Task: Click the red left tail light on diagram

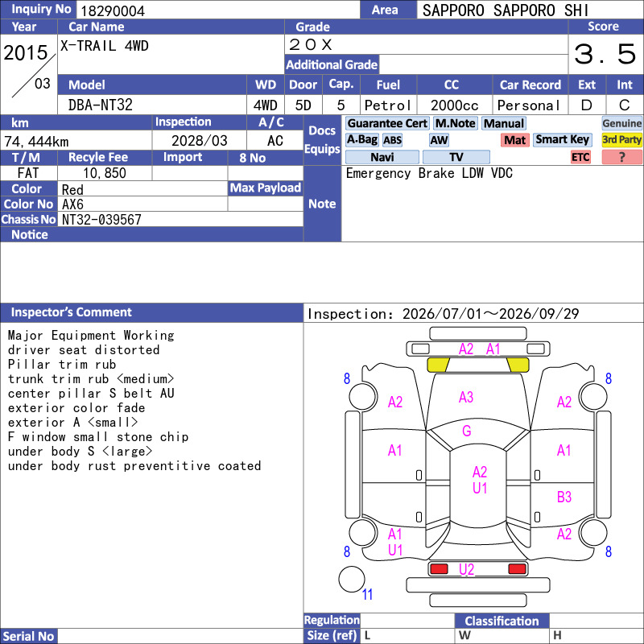Action: pos(438,569)
